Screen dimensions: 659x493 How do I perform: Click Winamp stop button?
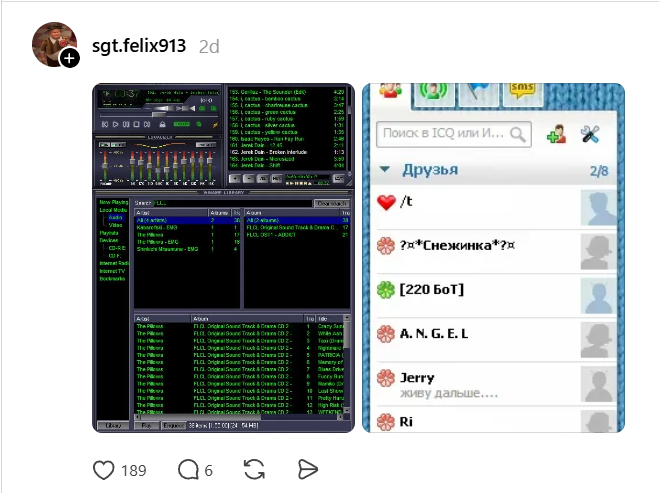(136, 124)
